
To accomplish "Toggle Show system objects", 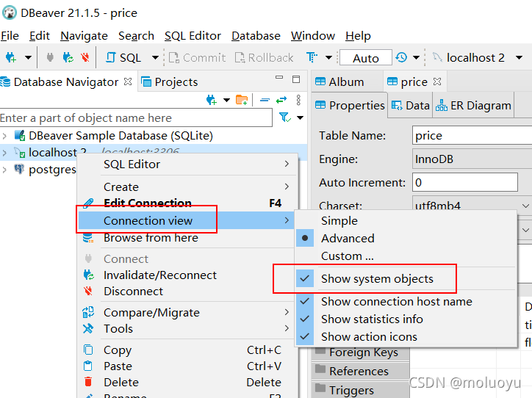I will point(406,278).
